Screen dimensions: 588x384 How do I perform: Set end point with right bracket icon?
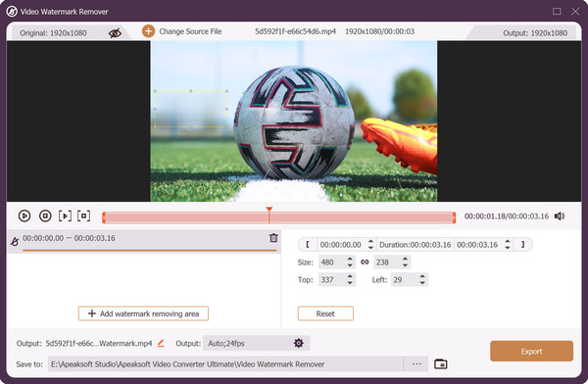(522, 245)
